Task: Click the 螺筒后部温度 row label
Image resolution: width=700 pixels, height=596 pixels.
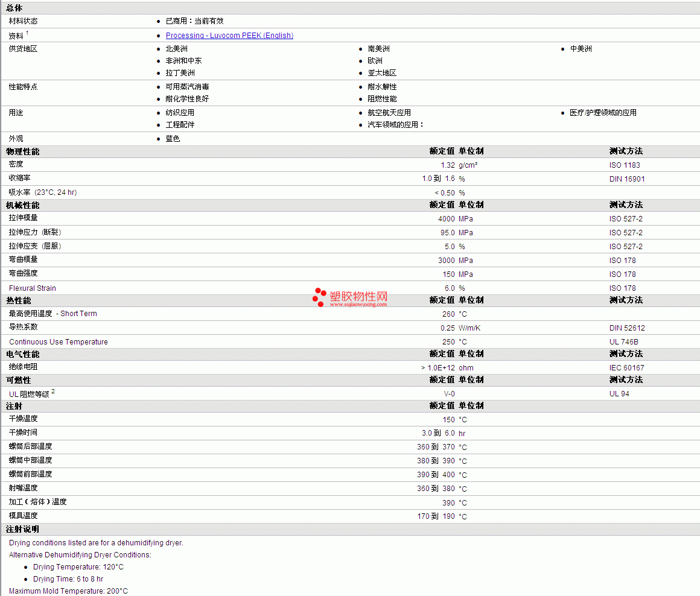Action: pos(30,446)
